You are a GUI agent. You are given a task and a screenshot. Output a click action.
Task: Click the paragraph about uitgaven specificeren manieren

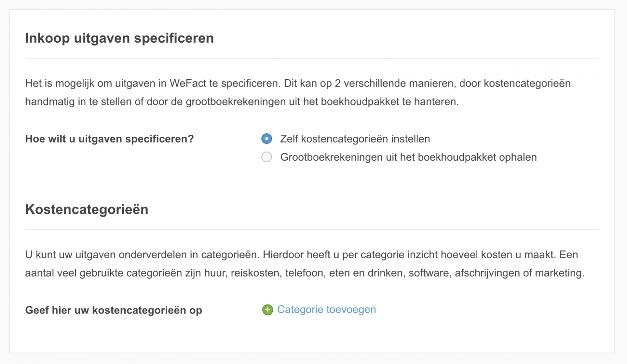[x=298, y=92]
